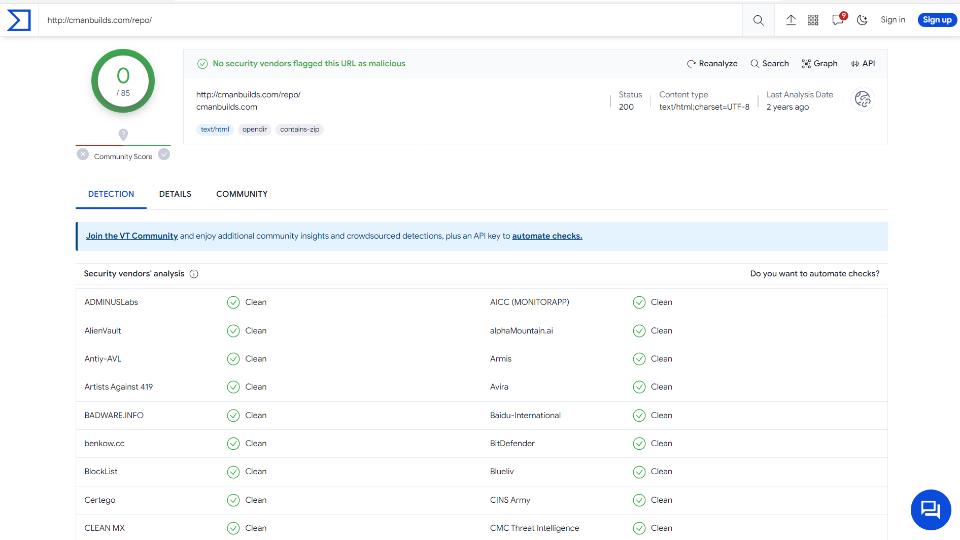Open the Graph view button

(819, 63)
